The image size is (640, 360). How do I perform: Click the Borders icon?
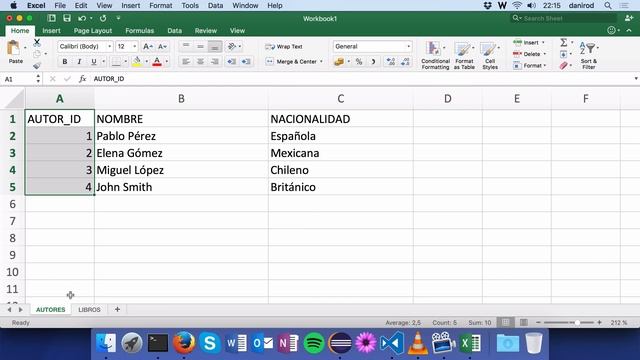(x=116, y=62)
